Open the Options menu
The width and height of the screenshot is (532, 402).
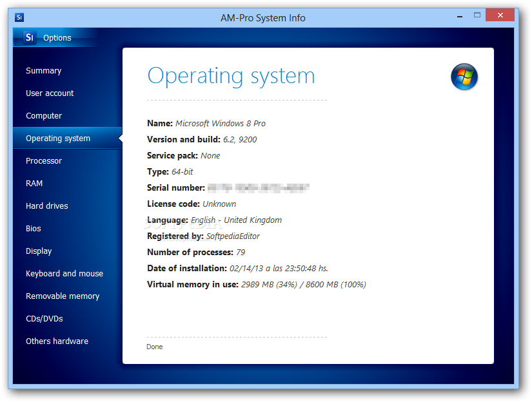[57, 37]
